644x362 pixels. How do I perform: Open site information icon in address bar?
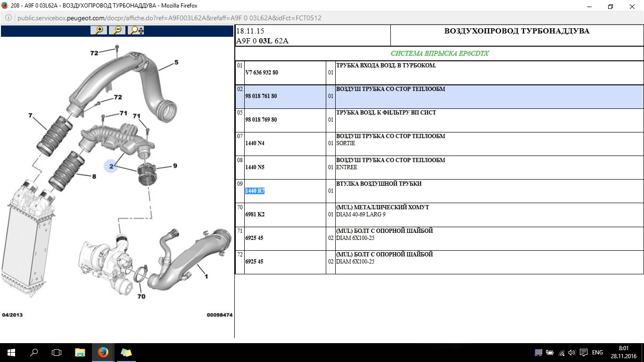coord(9,18)
